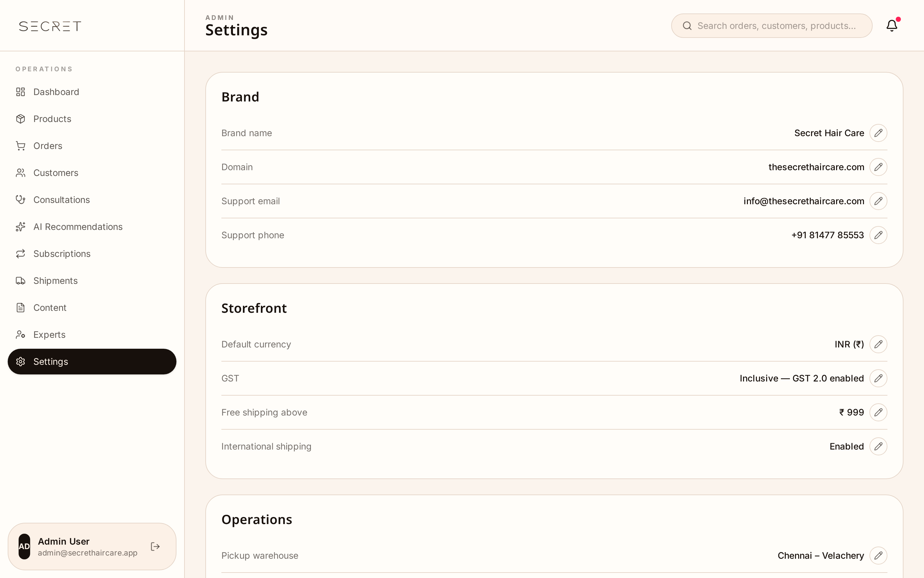Click the Experts user-gear icon
The height and width of the screenshot is (578, 924).
[x=21, y=335]
